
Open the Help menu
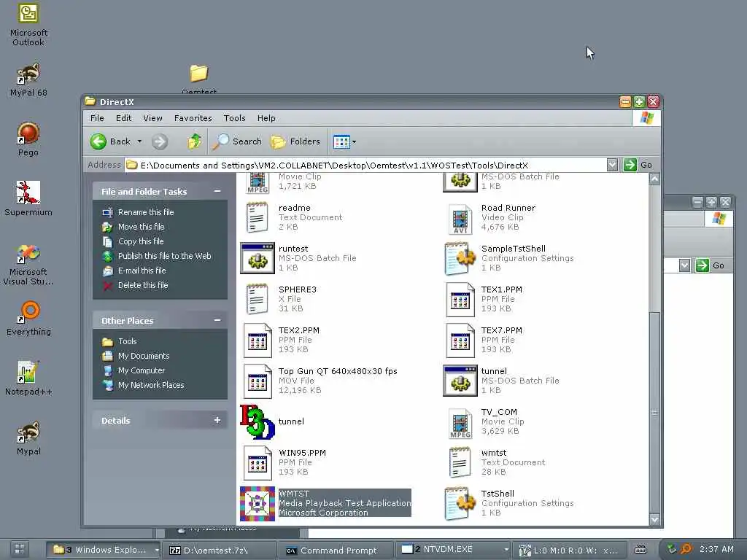pos(266,118)
